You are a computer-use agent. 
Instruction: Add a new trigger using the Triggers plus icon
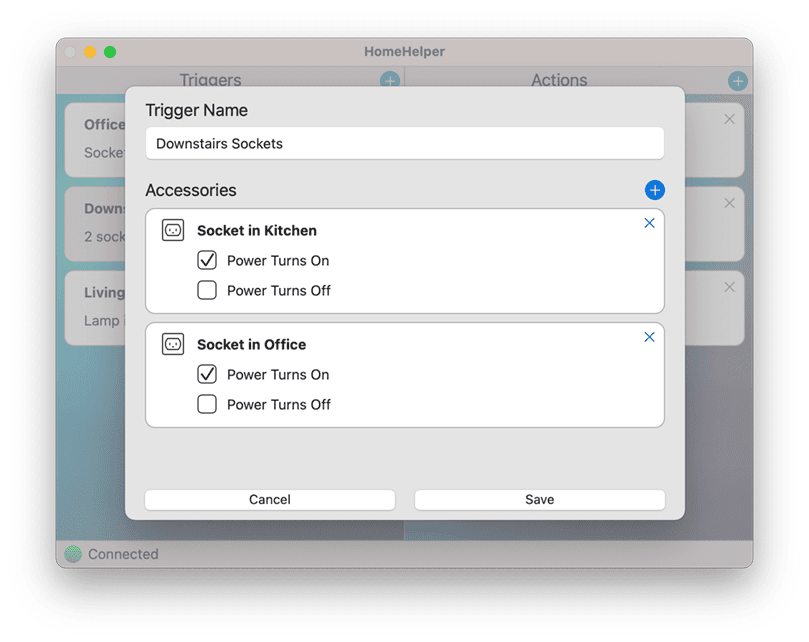click(x=390, y=81)
